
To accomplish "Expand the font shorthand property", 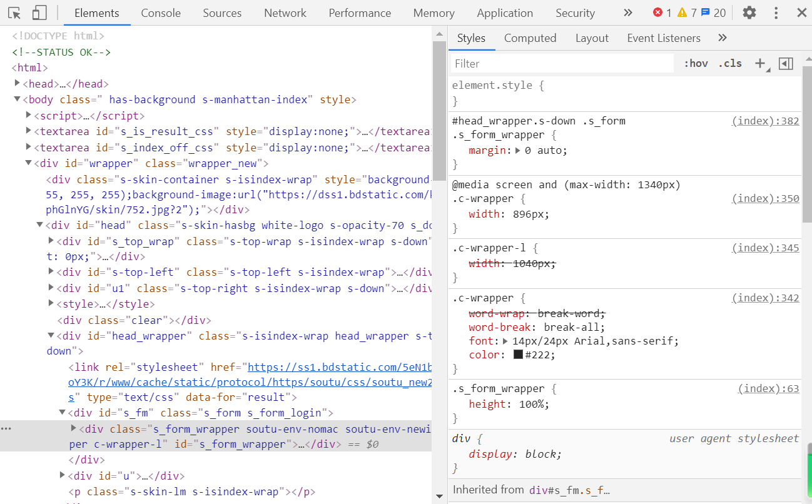I will pos(505,341).
